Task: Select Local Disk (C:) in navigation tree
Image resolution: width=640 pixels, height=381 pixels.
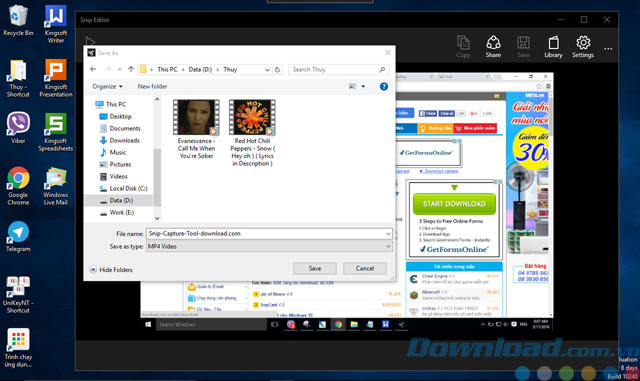Action: pos(123,188)
